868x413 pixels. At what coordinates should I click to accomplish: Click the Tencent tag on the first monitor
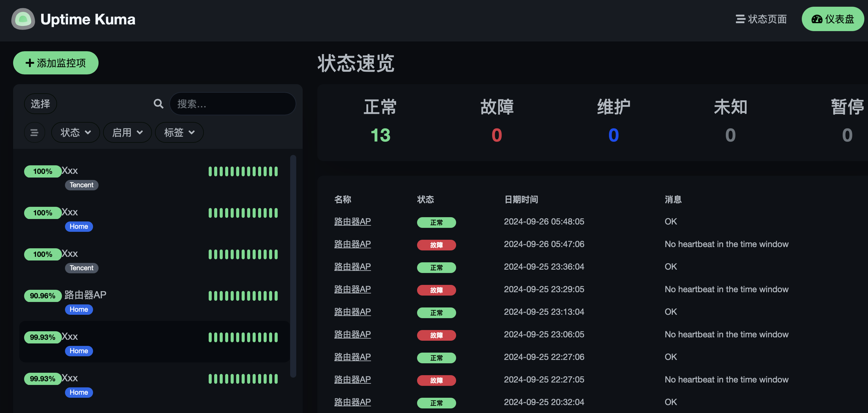pos(81,185)
